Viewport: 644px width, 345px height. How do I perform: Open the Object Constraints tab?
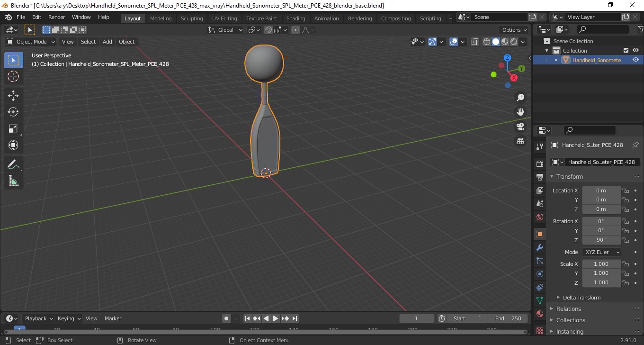[x=540, y=287]
